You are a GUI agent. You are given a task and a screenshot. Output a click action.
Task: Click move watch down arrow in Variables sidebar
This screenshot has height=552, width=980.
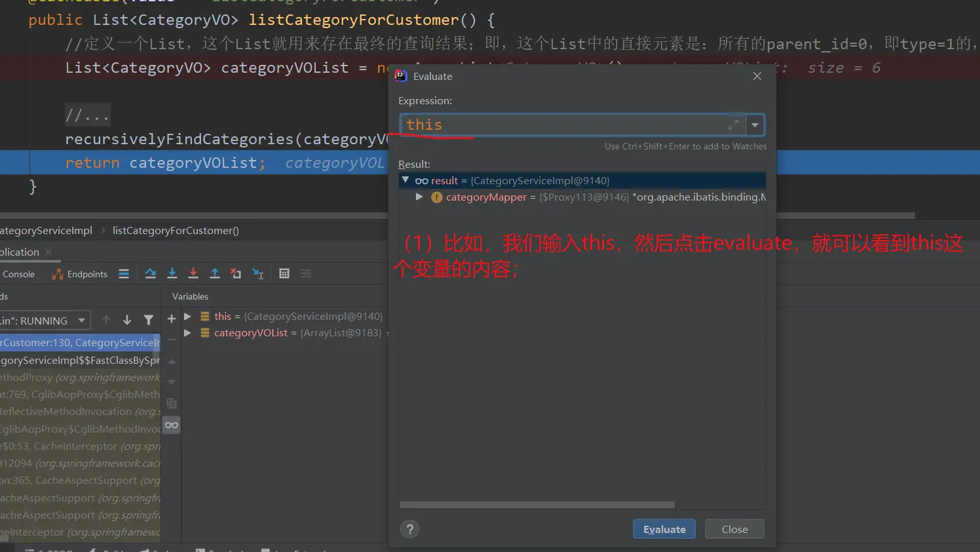pyautogui.click(x=172, y=382)
